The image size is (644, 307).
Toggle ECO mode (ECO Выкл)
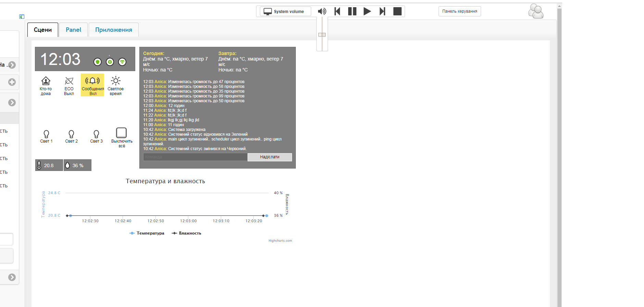pyautogui.click(x=69, y=85)
